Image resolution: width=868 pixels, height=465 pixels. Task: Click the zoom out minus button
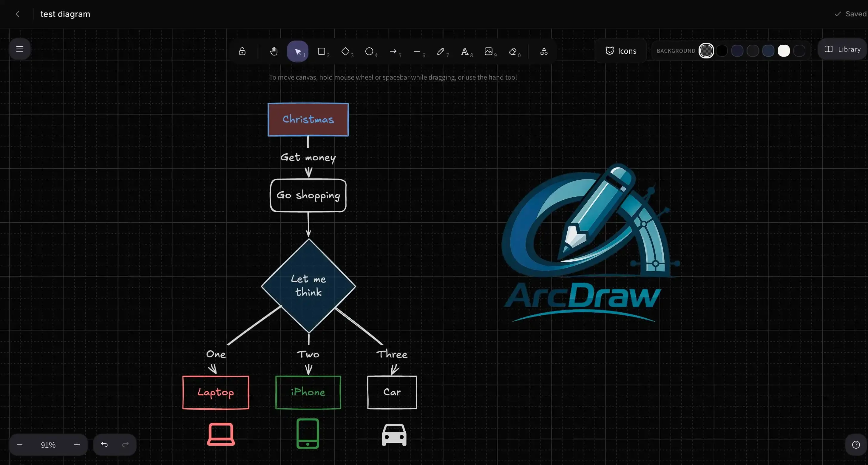pyautogui.click(x=20, y=445)
